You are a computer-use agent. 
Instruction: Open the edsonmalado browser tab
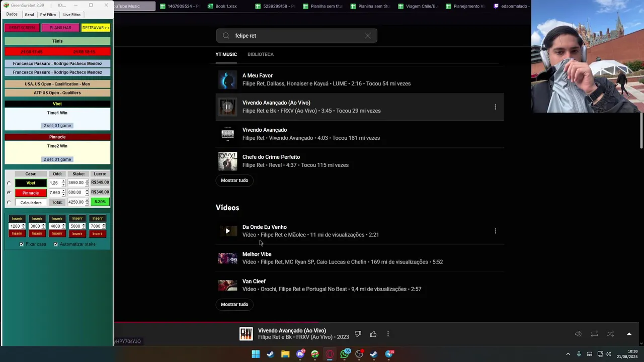click(x=511, y=7)
